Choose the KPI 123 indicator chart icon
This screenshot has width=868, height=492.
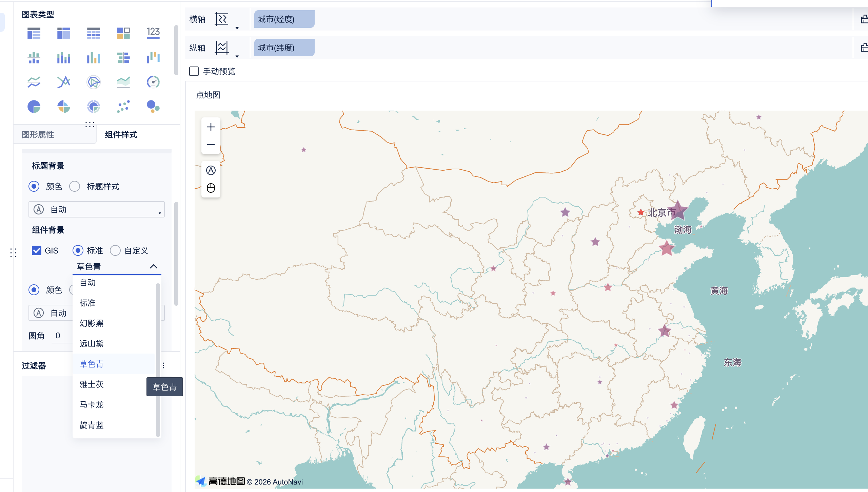click(x=153, y=33)
